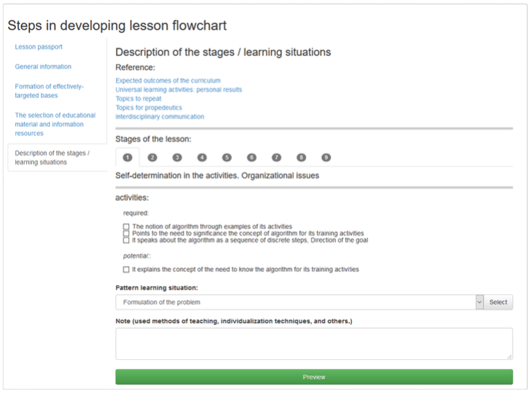This screenshot has width=532, height=393.
Task: Click the green Preview button
Action: tap(314, 377)
